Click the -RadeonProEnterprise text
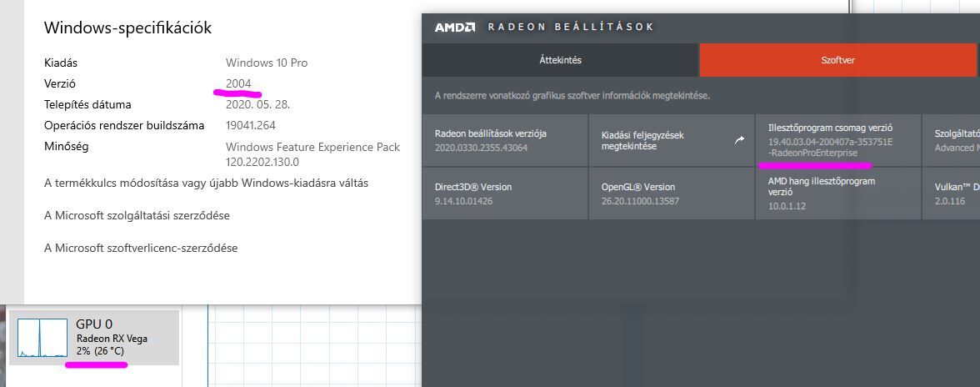This screenshot has width=980, height=387. pyautogui.click(x=813, y=153)
